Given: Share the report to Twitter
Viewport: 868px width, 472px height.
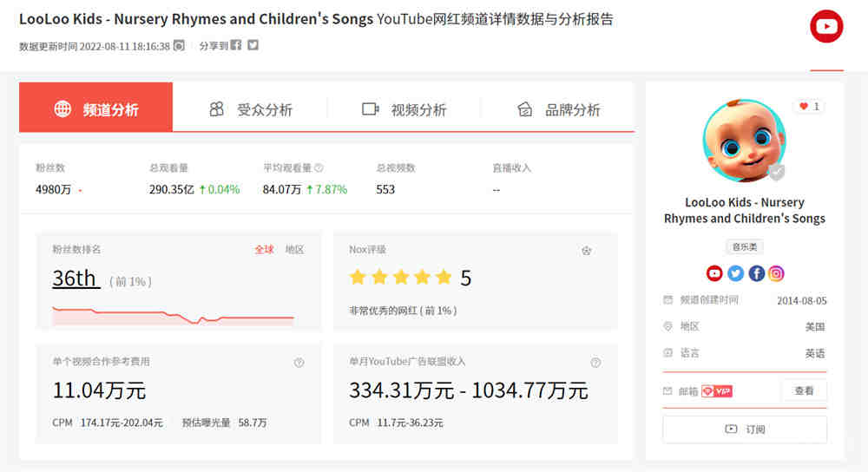Looking at the screenshot, I should tap(253, 45).
